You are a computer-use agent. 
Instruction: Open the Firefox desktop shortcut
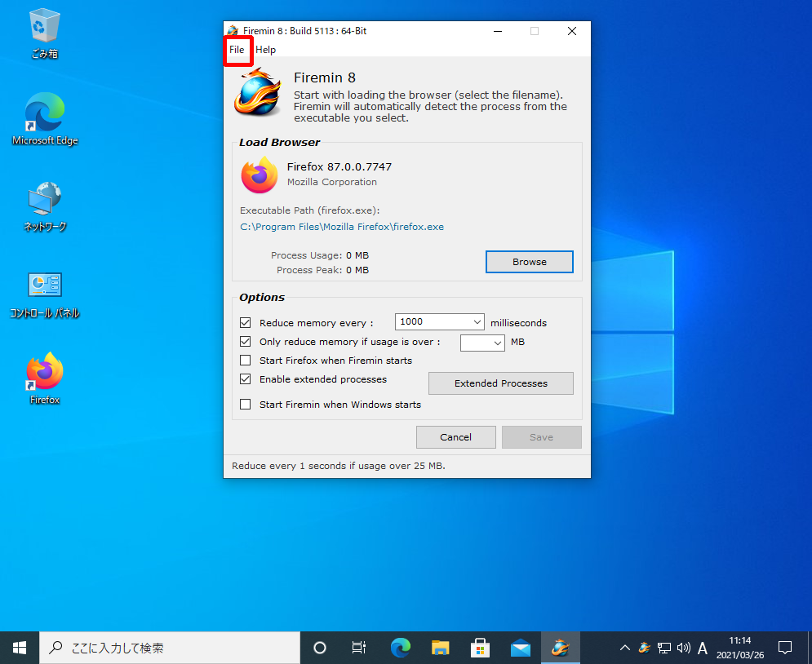pyautogui.click(x=45, y=377)
